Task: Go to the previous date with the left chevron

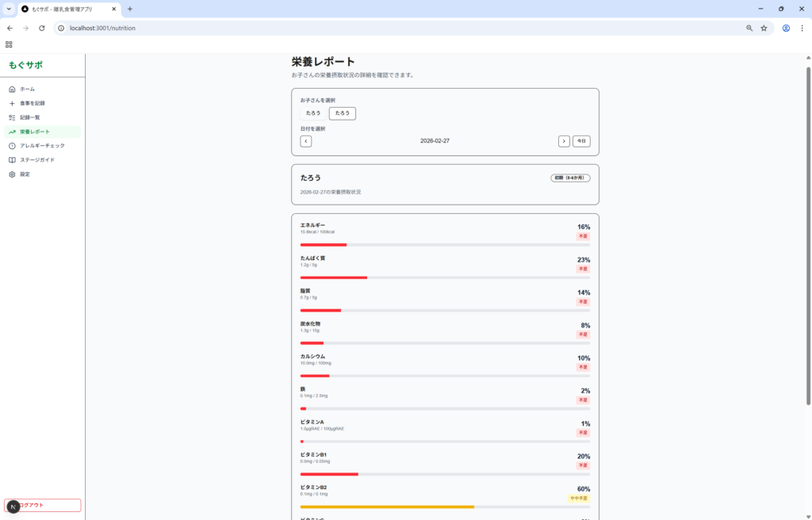Action: 306,141
